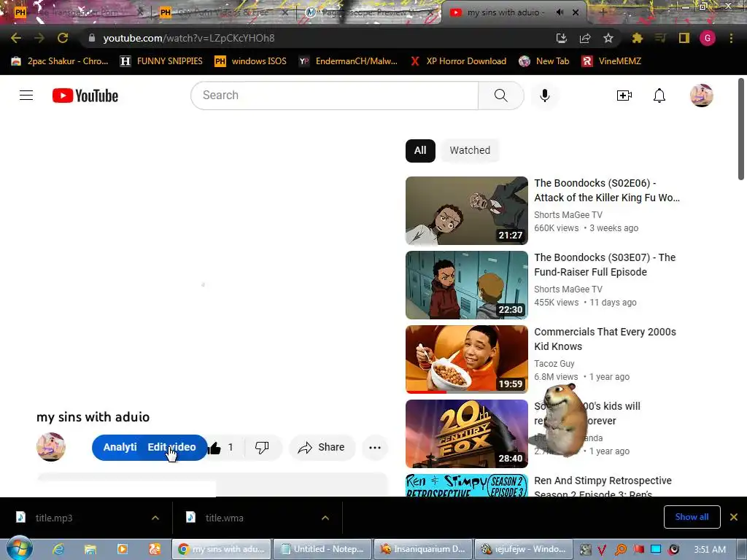This screenshot has width=747, height=560.
Task: Click the share page icon in address bar
Action: point(585,38)
